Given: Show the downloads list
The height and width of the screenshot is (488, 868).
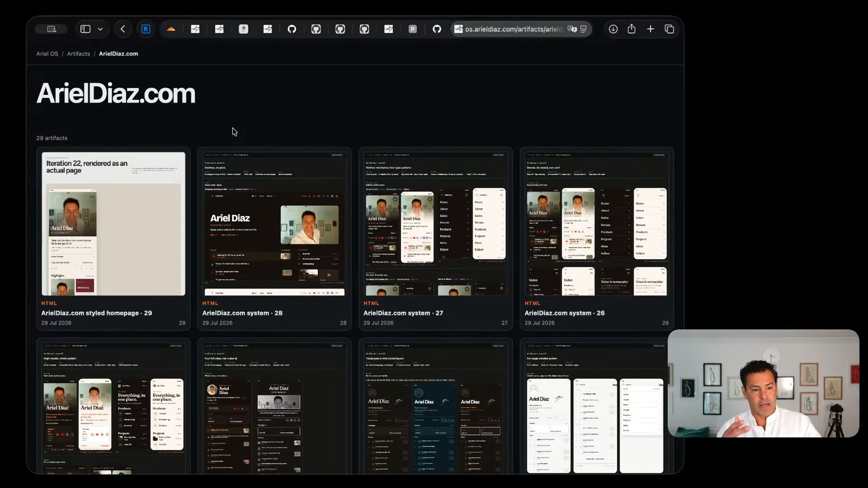Looking at the screenshot, I should coord(613,29).
